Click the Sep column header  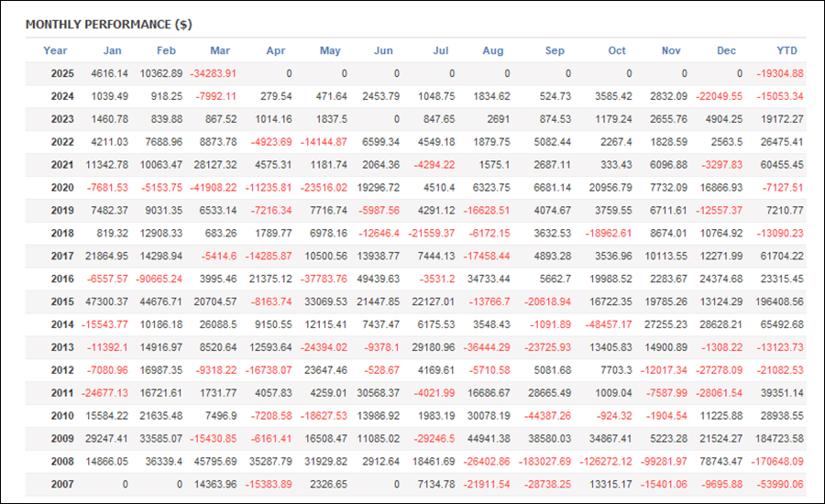tap(555, 50)
